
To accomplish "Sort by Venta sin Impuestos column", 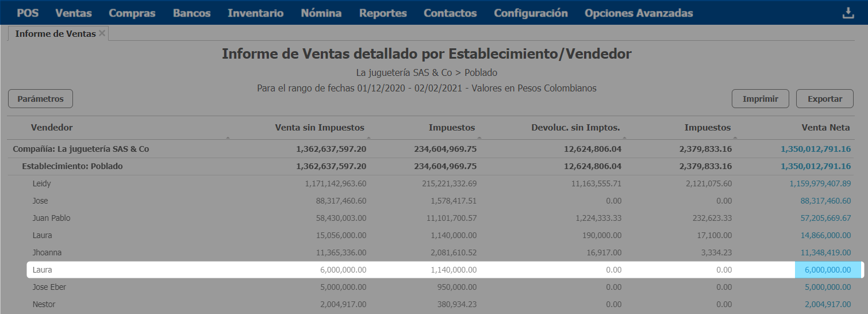I will point(320,128).
